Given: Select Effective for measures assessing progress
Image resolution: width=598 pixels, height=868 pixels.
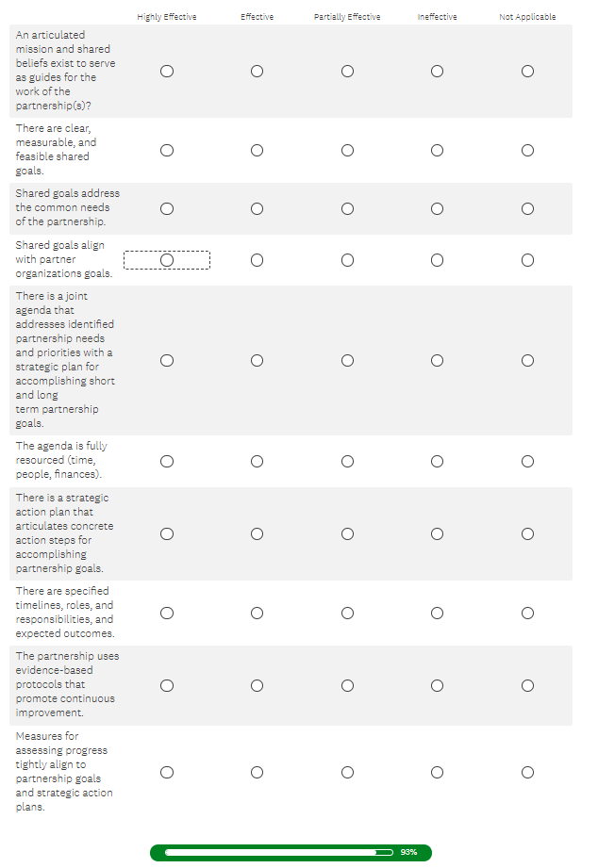Looking at the screenshot, I should click(257, 772).
